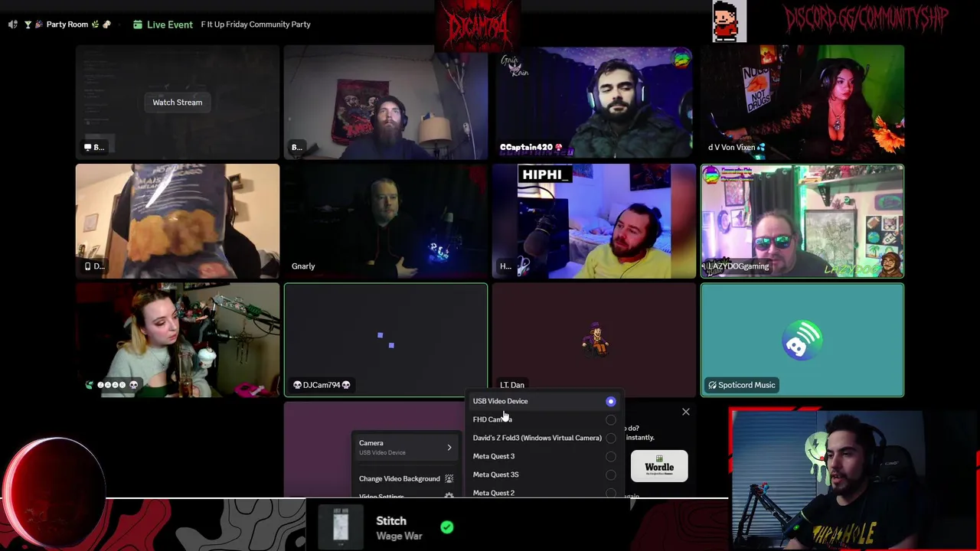Viewport: 980px width, 551px height.
Task: Choose David's Z Fold3 camera entry
Action: coord(544,438)
